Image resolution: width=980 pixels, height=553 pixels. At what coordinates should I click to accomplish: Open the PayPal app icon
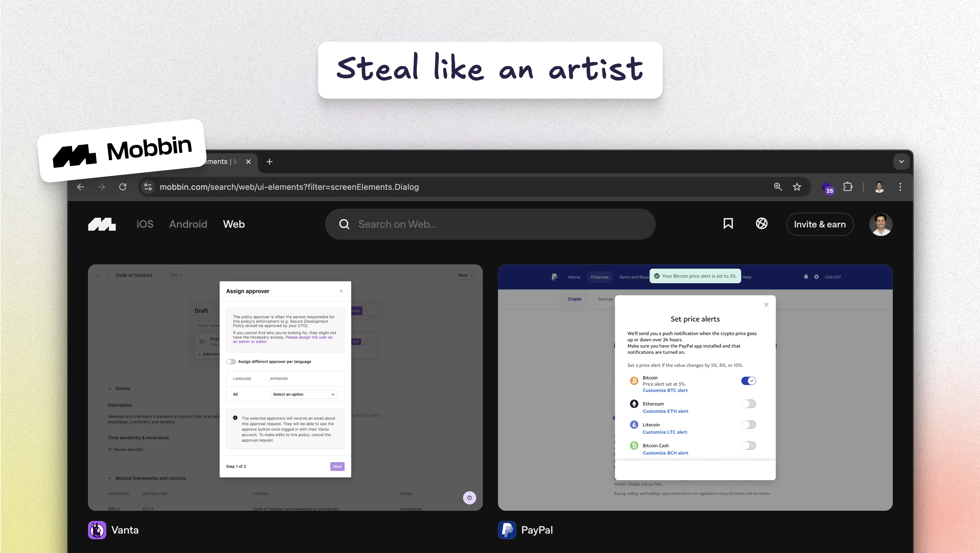[x=507, y=530]
